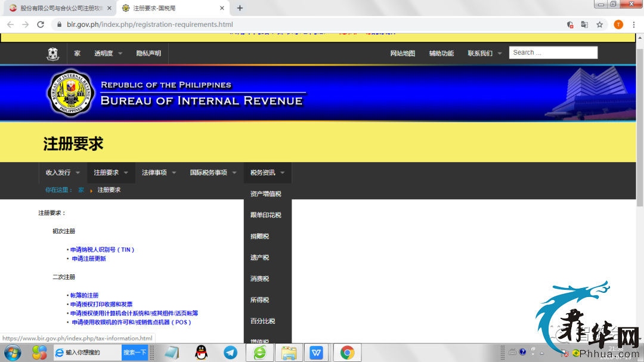Click the browser back arrow
Viewport: 644px width, 362px height.
tap(10, 24)
